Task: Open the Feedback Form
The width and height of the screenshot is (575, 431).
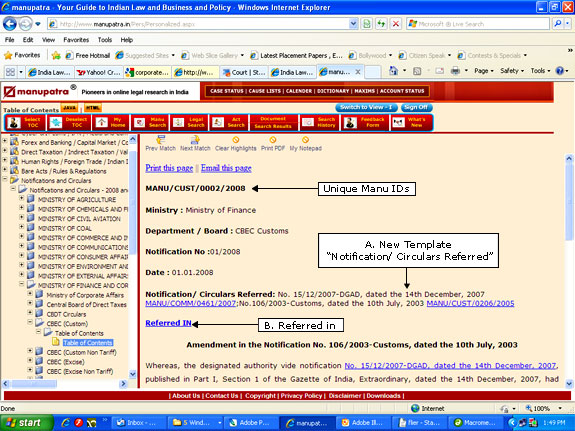Action: (365, 123)
